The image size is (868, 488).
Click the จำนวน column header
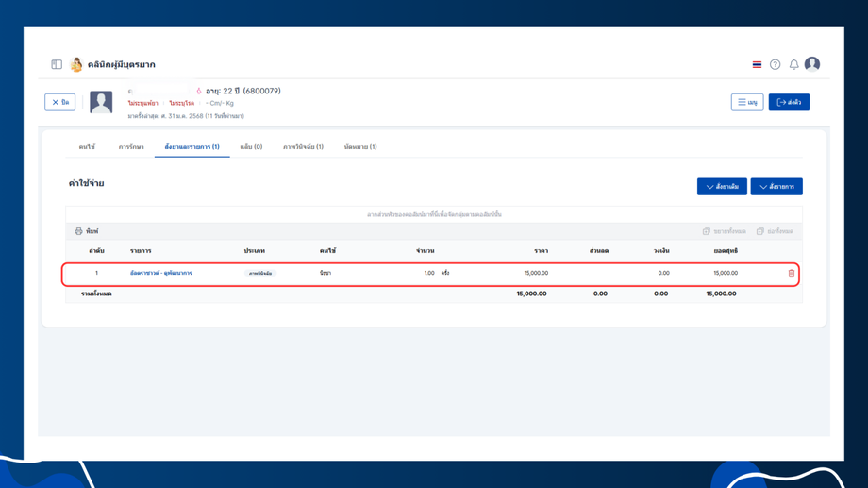(x=426, y=251)
